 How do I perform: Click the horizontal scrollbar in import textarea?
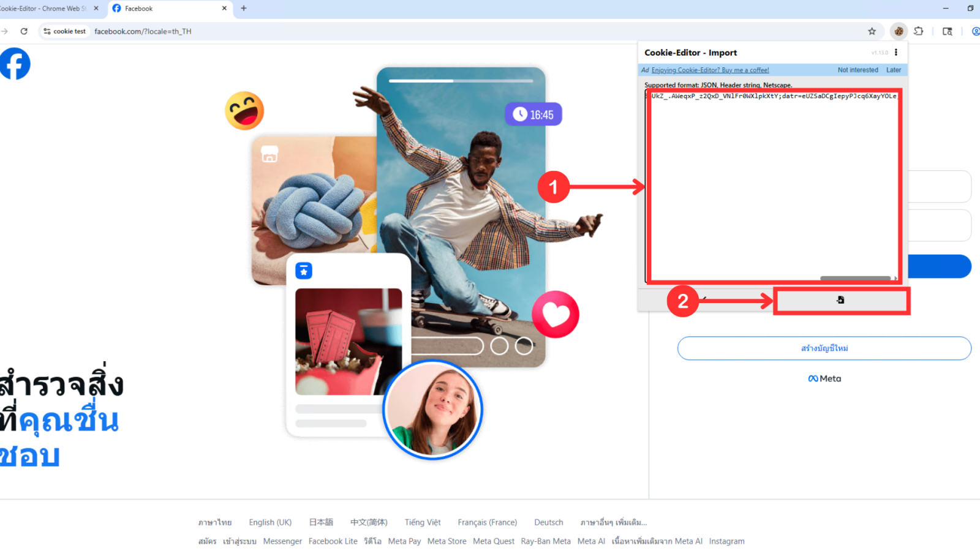pyautogui.click(x=854, y=278)
